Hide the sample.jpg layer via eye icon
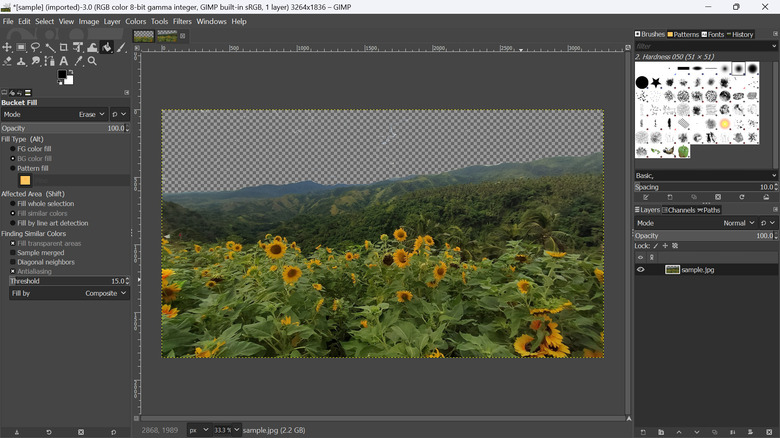This screenshot has height=438, width=780. click(641, 270)
